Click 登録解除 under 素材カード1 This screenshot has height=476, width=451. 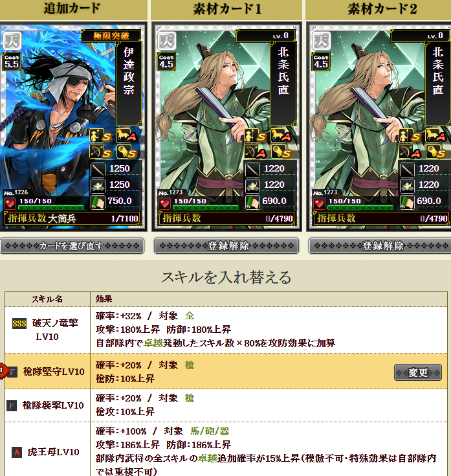click(x=226, y=246)
